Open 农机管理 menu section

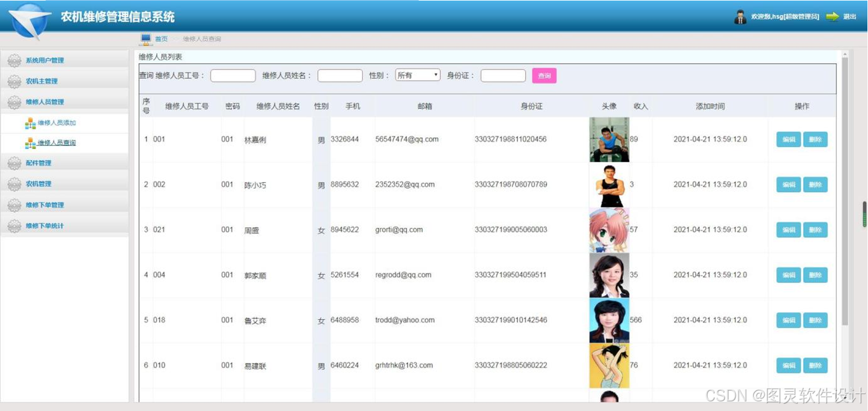pyautogui.click(x=64, y=184)
